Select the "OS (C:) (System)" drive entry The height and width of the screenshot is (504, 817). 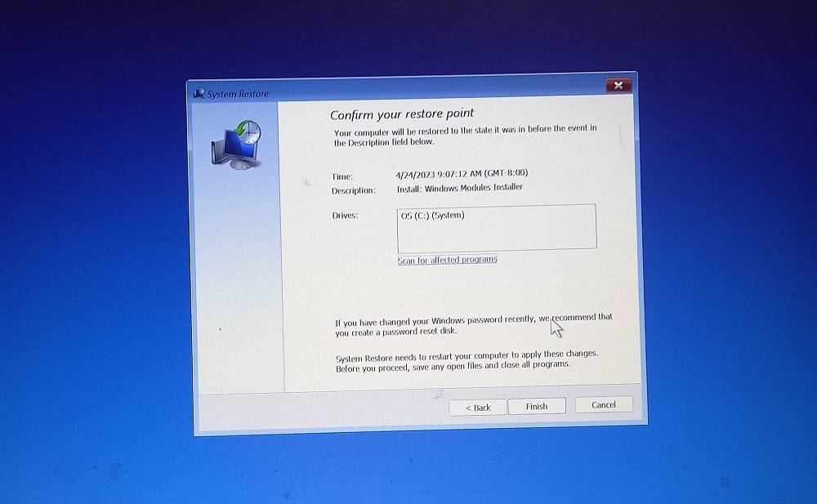433,215
